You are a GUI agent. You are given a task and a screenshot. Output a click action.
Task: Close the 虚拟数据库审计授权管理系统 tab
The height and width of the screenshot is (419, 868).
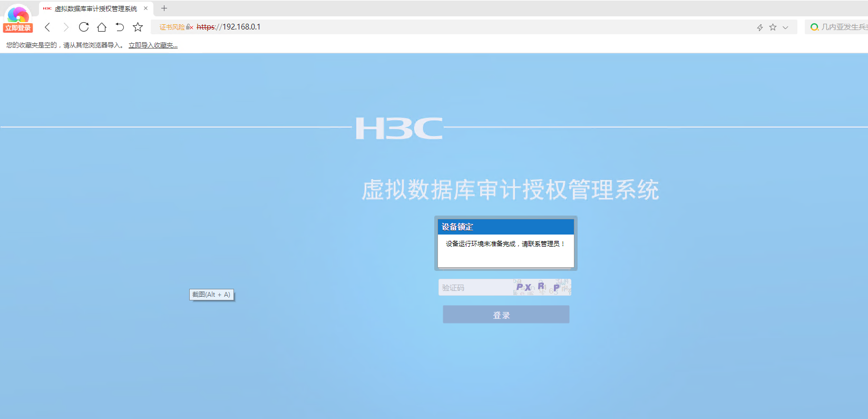coord(146,8)
